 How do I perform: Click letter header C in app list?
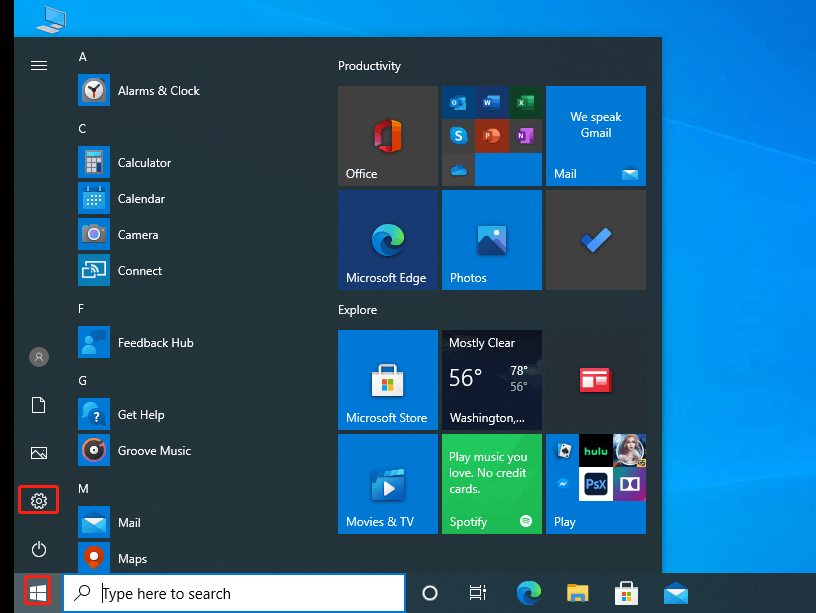pos(83,129)
